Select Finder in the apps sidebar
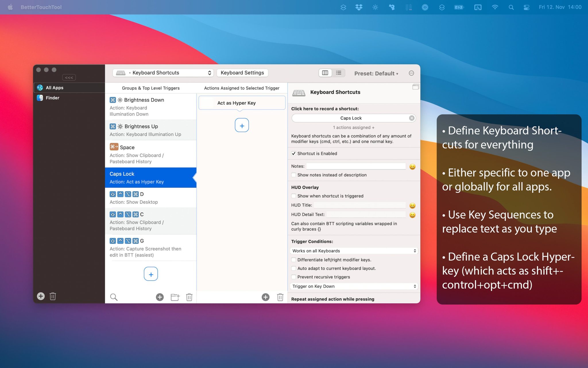This screenshot has width=588, height=368. [53, 98]
